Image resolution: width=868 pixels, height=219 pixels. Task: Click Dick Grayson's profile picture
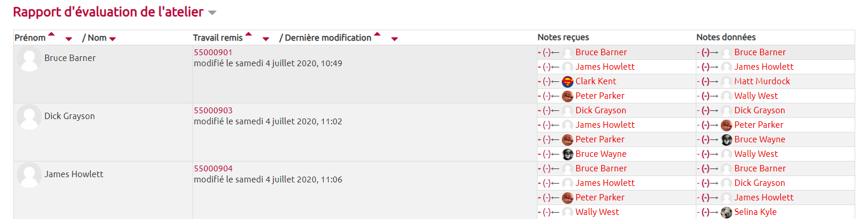[29, 117]
